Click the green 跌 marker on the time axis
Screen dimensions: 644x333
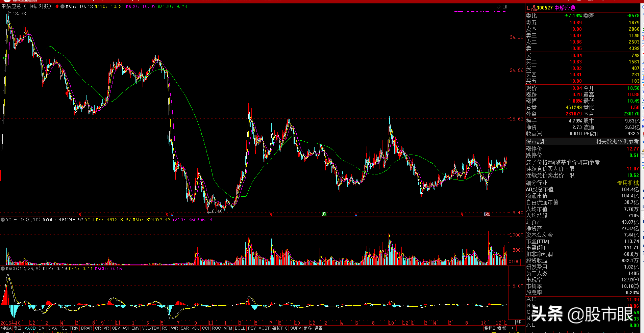(x=324, y=214)
